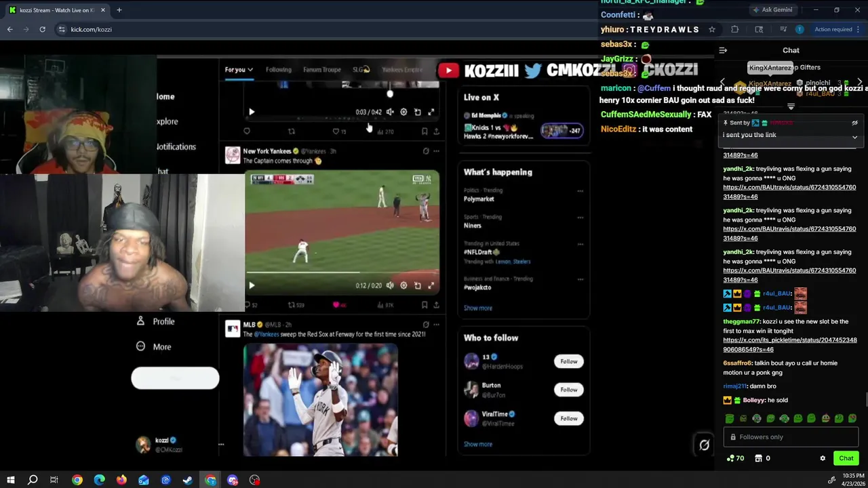Open taskbar Search
Image resolution: width=868 pixels, height=488 pixels.
pyautogui.click(x=33, y=480)
